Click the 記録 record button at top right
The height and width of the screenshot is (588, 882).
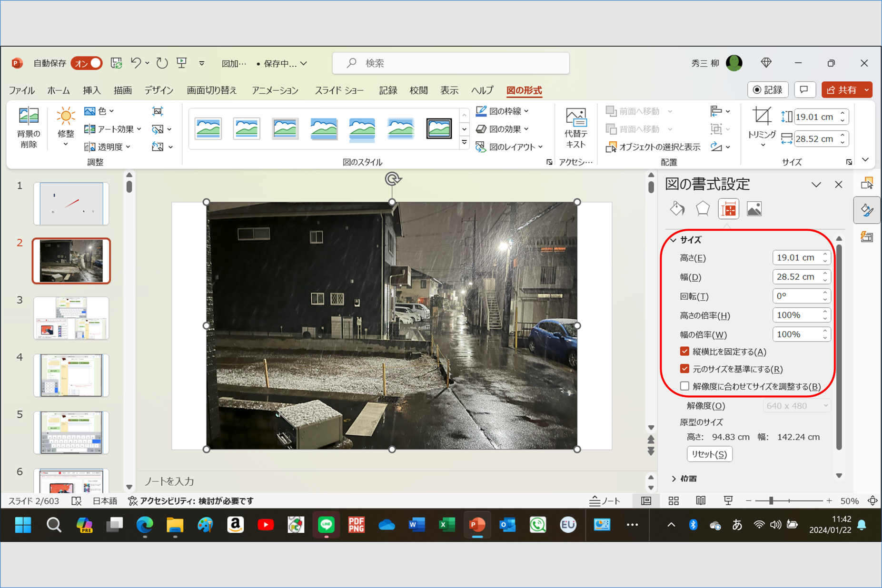[x=768, y=90]
